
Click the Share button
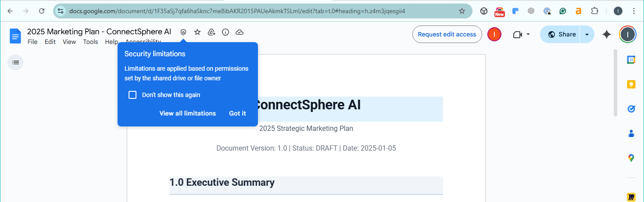560,34
